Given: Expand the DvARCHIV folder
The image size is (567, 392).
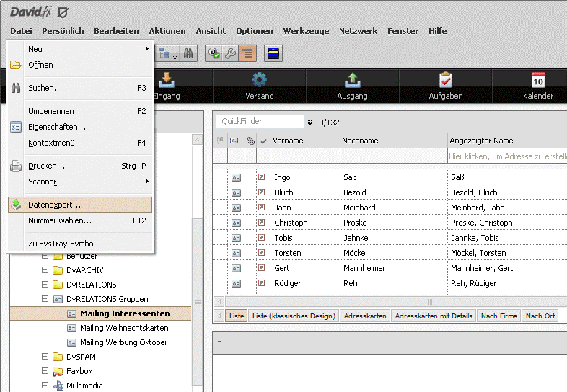Looking at the screenshot, I should coord(45,270).
